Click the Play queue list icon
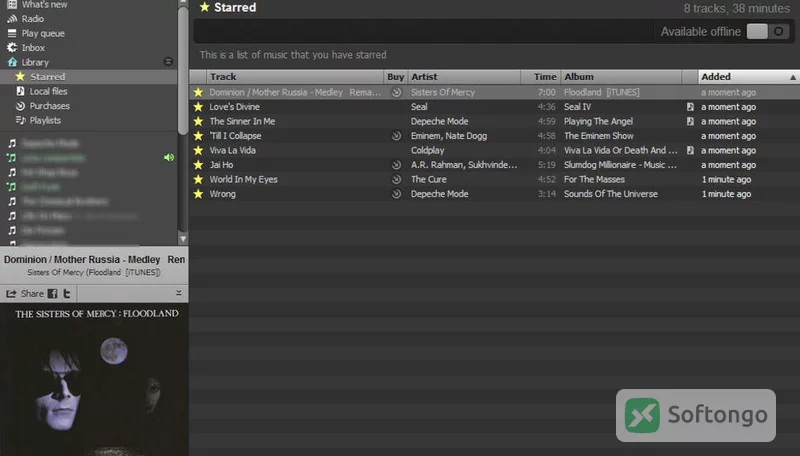The height and width of the screenshot is (456, 800). (12, 33)
